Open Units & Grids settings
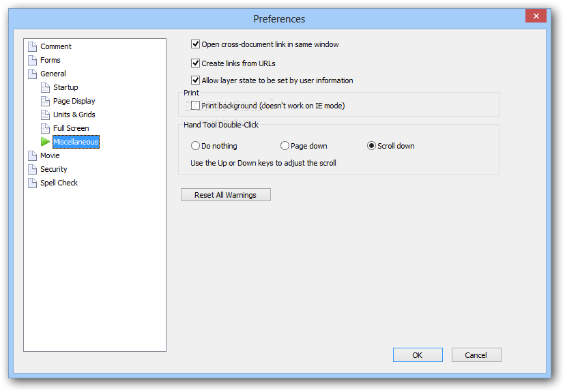Viewport: 565px width, 392px height. point(74,115)
